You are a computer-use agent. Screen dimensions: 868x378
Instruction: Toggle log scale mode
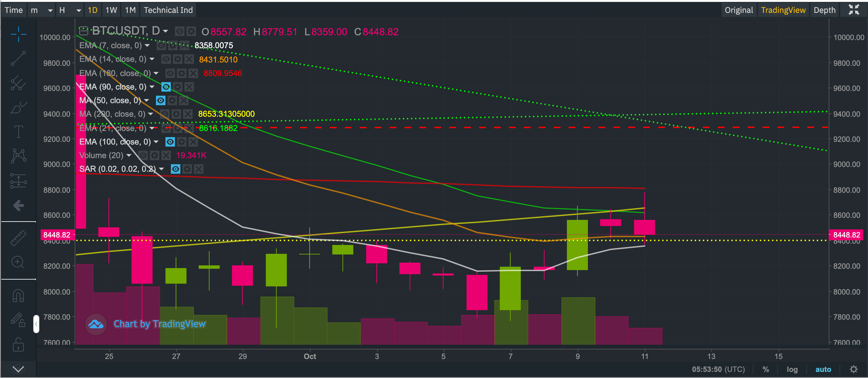(792, 369)
